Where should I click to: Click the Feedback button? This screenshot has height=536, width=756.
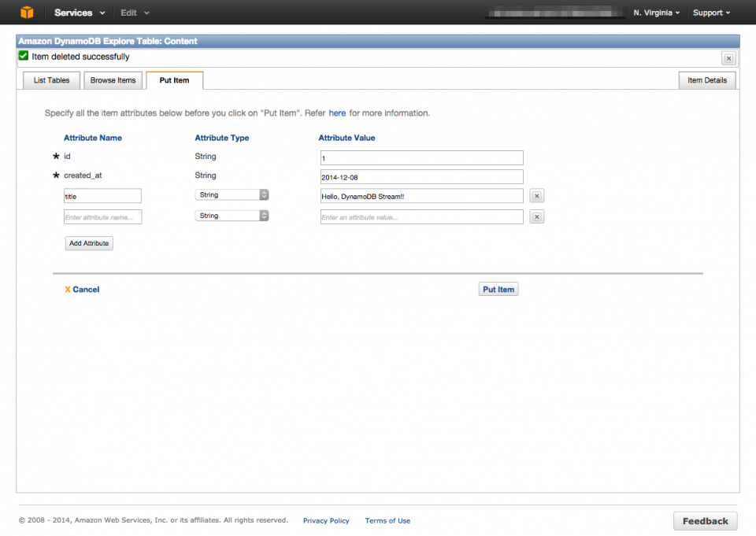click(706, 521)
